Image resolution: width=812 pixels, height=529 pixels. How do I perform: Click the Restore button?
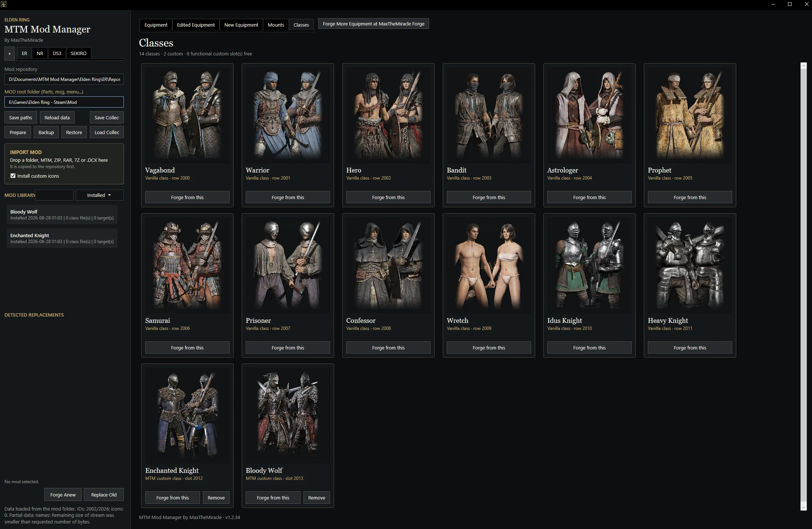click(74, 132)
